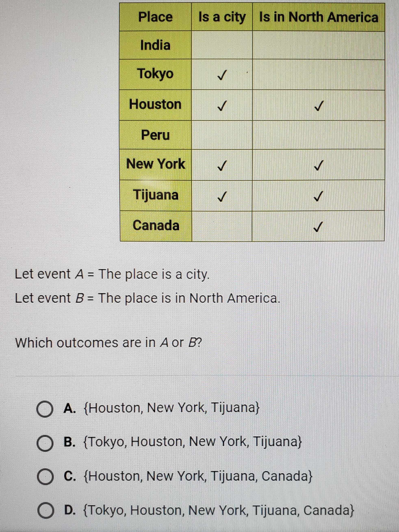
Task: Click Houston's checkmark in Is a city column
Action: [x=222, y=106]
